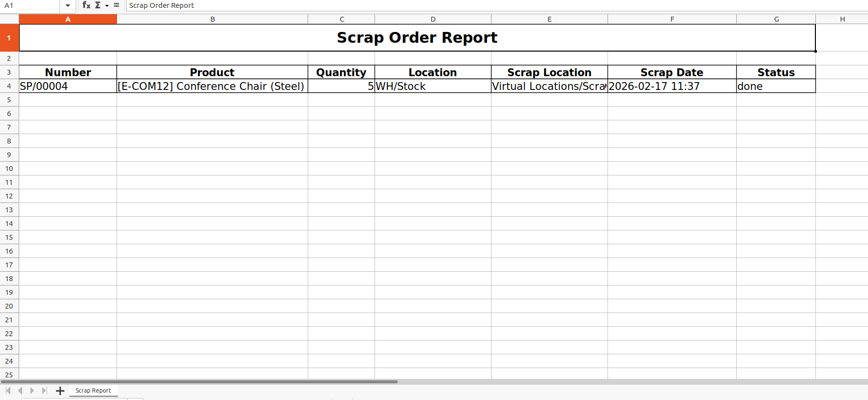Click the formula input line
Viewport: 868px width, 400px height.
(496, 5)
